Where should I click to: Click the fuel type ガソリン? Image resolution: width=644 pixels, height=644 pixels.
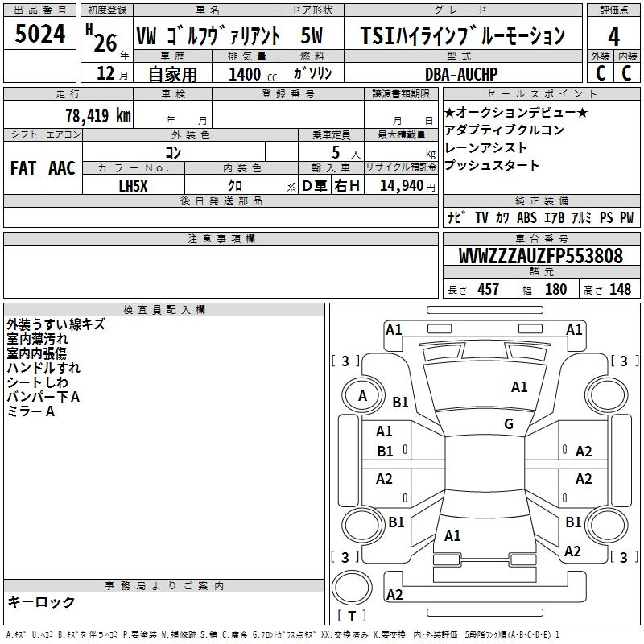(x=312, y=73)
